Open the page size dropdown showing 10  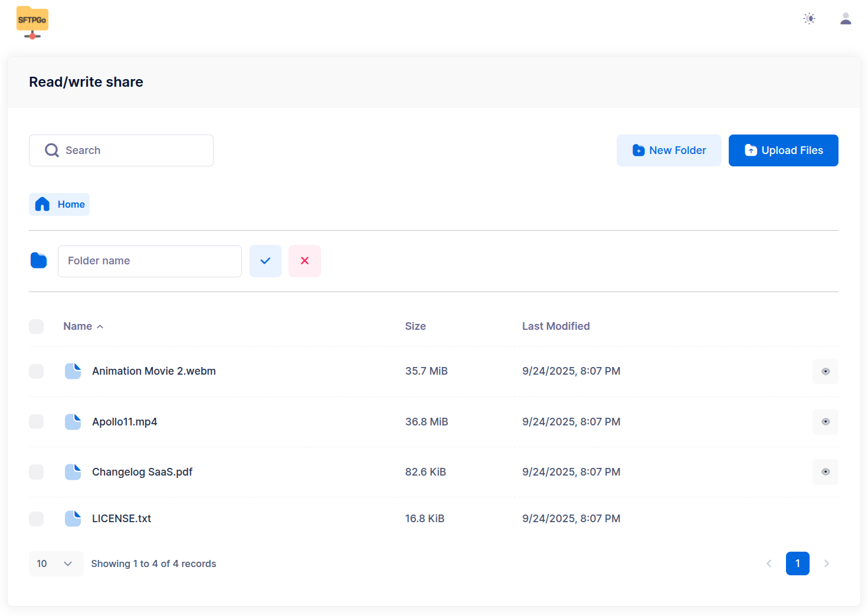coord(55,564)
